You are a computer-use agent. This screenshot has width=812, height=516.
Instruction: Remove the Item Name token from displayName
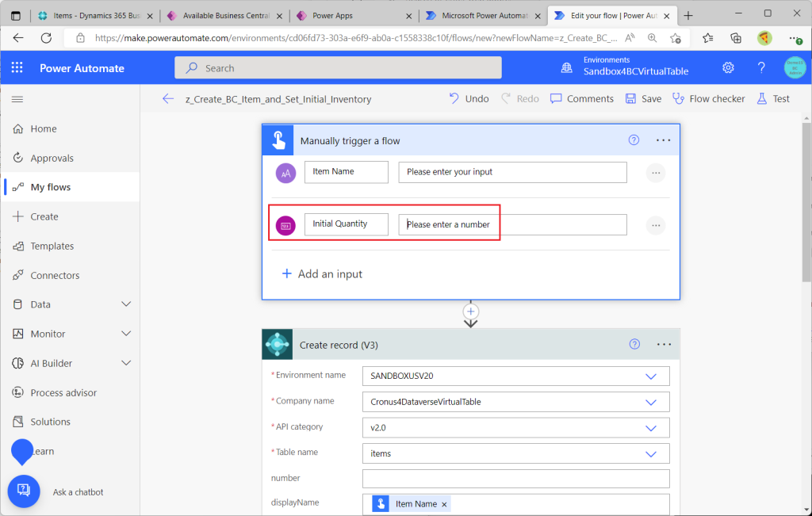[x=444, y=504]
